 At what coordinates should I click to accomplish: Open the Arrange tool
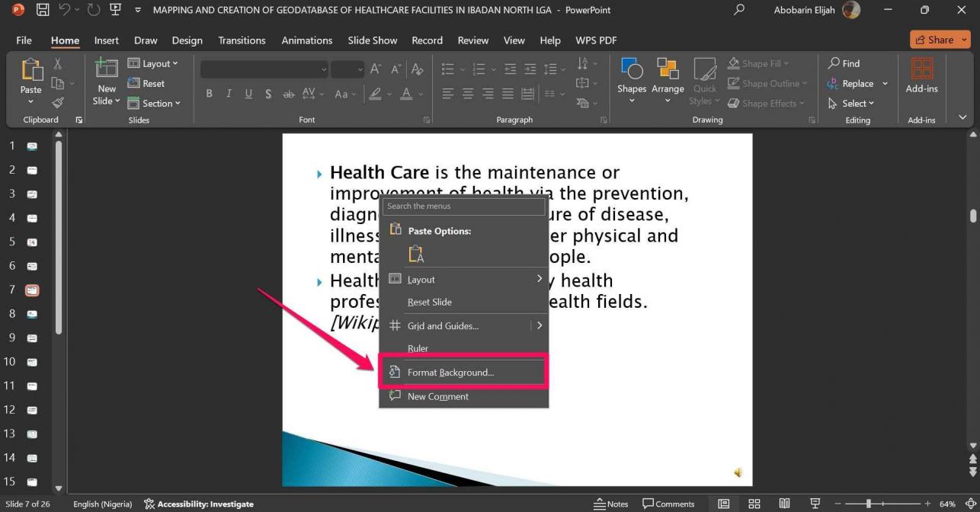pyautogui.click(x=668, y=79)
